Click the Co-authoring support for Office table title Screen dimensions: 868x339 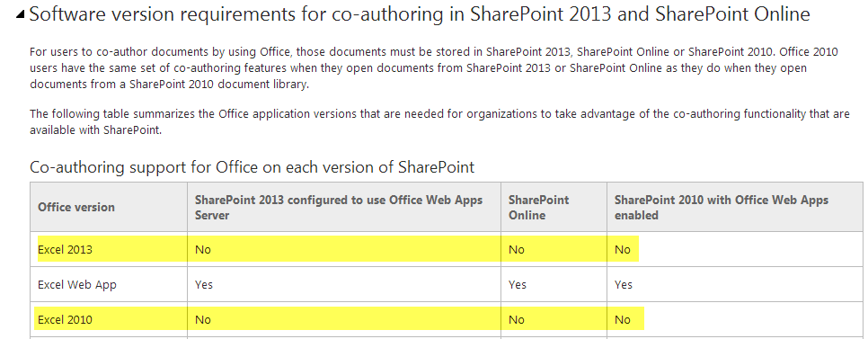point(252,166)
